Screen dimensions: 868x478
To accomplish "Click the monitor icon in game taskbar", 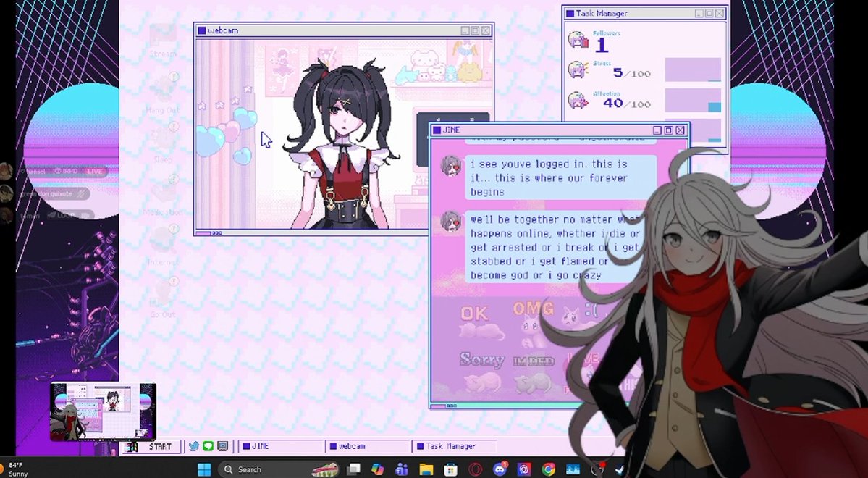I will [222, 446].
